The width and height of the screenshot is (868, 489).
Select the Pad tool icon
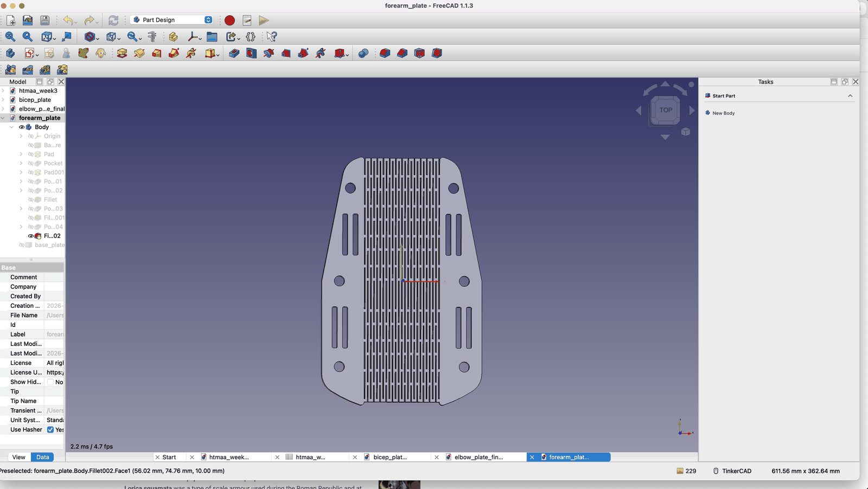(122, 53)
